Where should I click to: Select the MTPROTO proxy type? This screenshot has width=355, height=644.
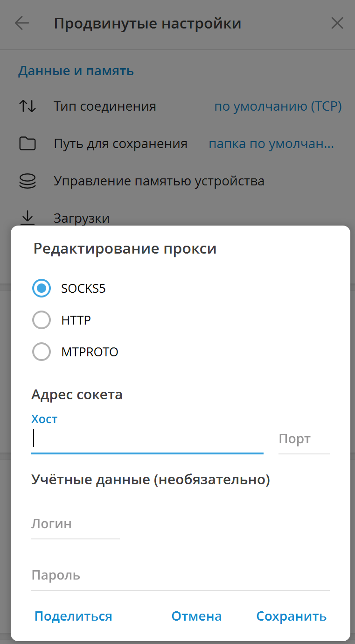pos(42,352)
